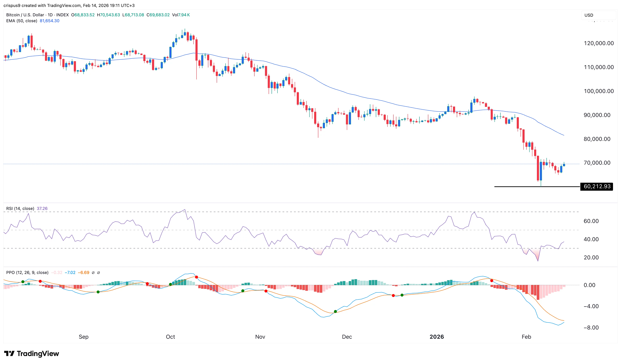Click the Feb label on the time axis
Screen dimensions: 621x364
(526, 337)
